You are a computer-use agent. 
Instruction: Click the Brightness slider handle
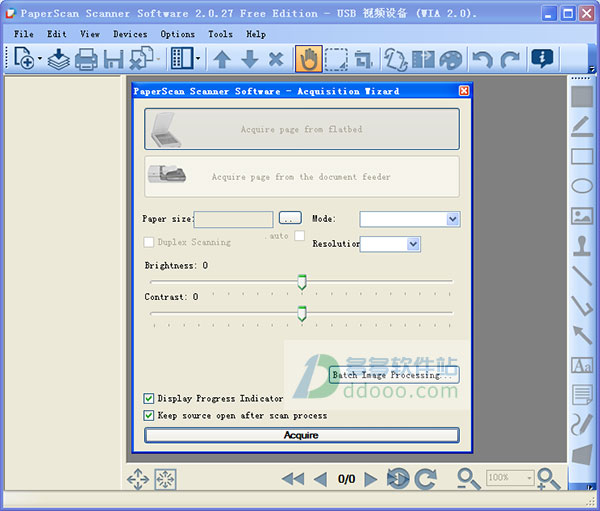(x=302, y=282)
